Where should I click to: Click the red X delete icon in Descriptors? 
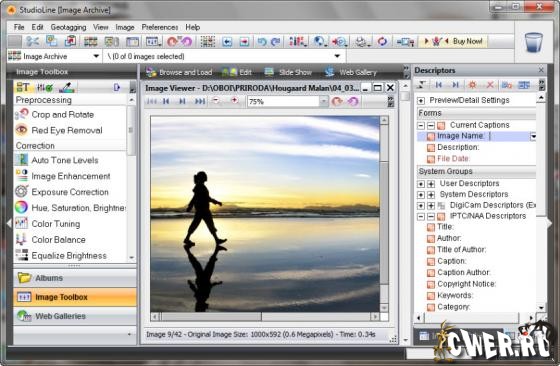coord(490,85)
